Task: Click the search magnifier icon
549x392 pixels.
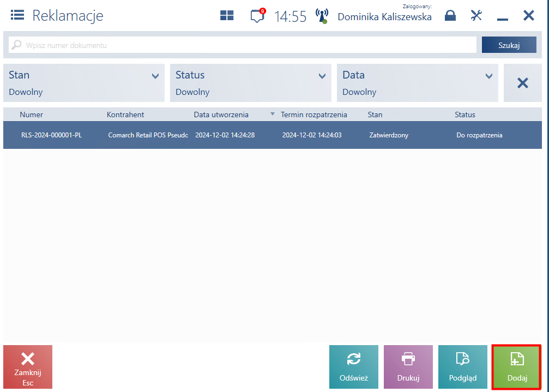Action: click(16, 45)
